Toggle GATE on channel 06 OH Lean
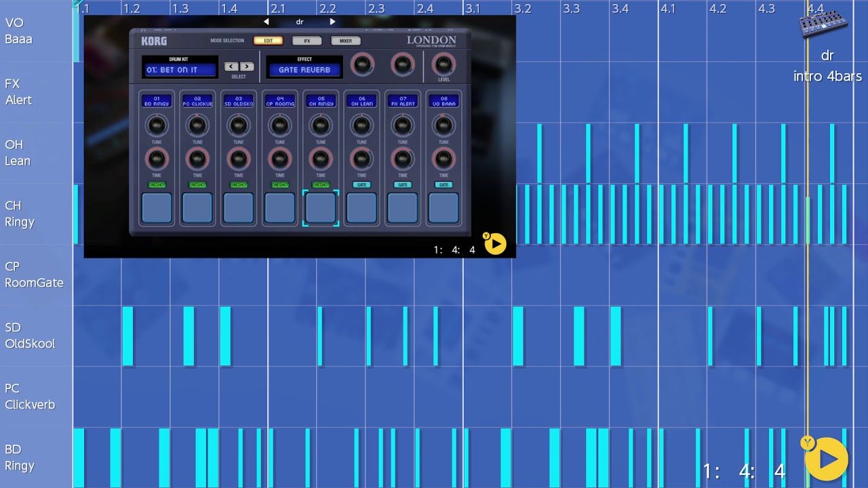The width and height of the screenshot is (868, 488). (x=361, y=185)
